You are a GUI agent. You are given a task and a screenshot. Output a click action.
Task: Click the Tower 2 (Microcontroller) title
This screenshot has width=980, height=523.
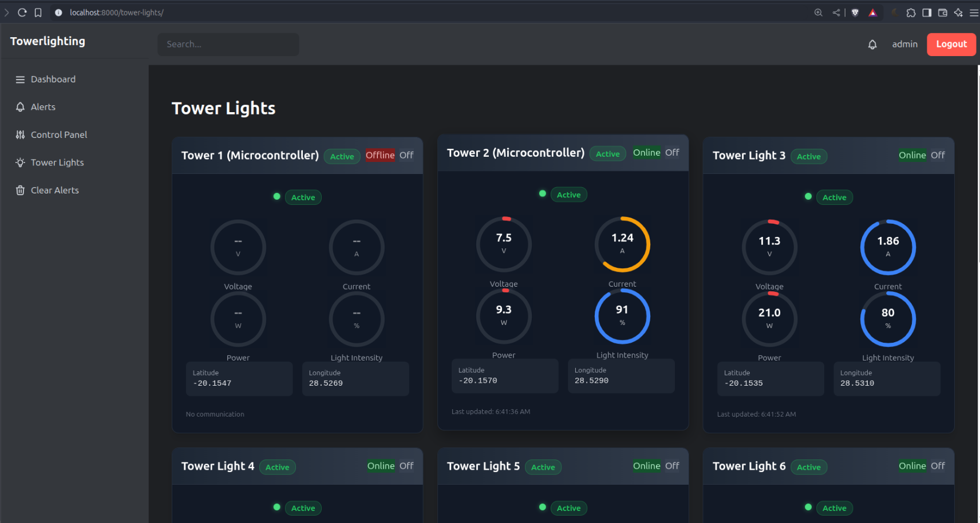[516, 153]
